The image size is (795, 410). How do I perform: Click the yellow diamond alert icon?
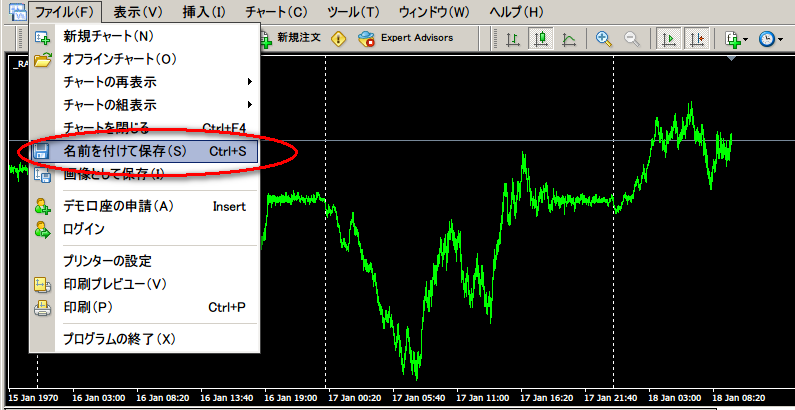coord(338,39)
